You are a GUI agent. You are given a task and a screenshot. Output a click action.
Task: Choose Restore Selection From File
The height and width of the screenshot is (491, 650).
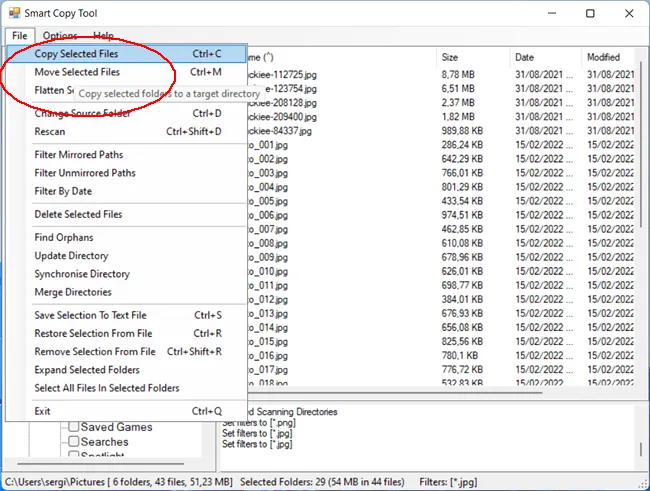127,334
